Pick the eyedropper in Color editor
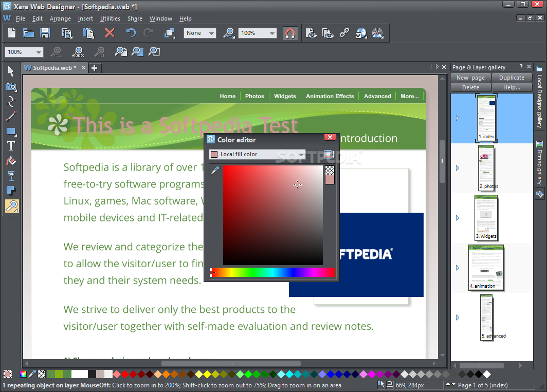Viewport: 547px width, 392px height. (215, 170)
